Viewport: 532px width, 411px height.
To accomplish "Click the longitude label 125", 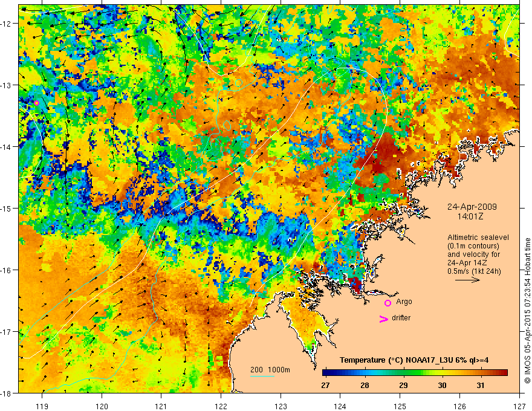I will coord(400,406).
